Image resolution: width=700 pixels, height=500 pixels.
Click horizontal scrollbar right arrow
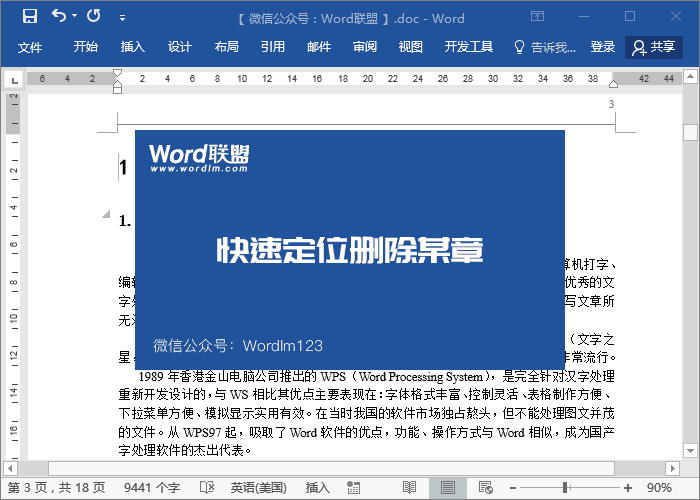(672, 469)
